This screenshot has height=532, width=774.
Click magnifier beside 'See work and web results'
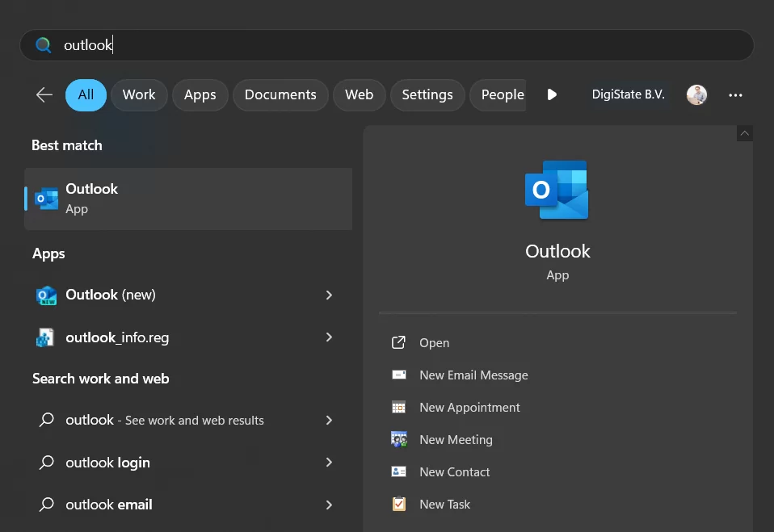(x=47, y=420)
